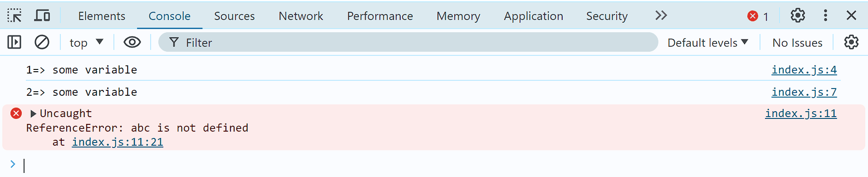Follow the index.js:11:21 stack trace link
Screen dimensions: 868x177
pos(118,142)
